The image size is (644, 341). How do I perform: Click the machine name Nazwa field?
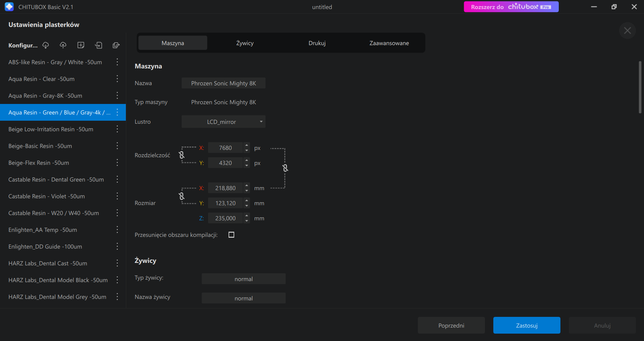coord(224,83)
